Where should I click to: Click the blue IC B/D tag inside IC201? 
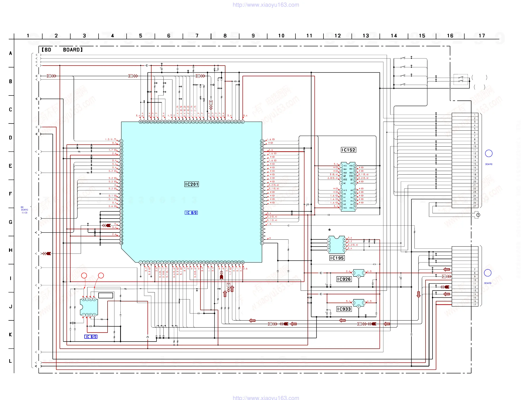tap(191, 213)
